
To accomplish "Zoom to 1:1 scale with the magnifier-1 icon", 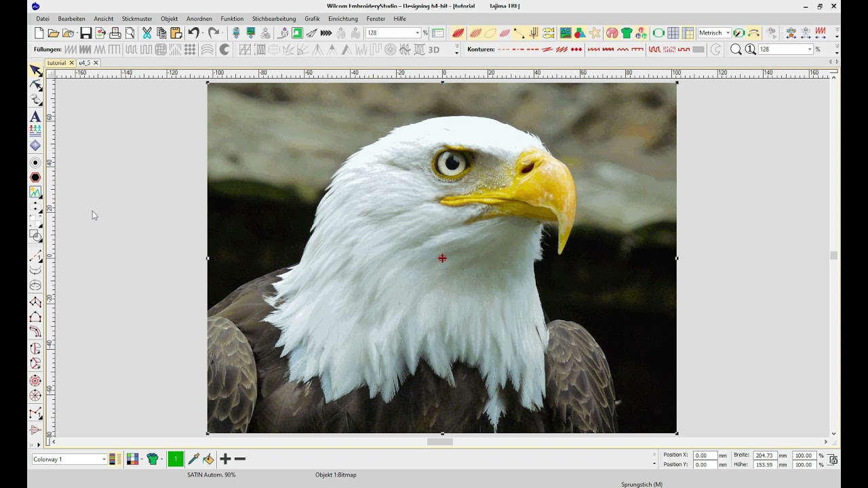I will (x=751, y=49).
